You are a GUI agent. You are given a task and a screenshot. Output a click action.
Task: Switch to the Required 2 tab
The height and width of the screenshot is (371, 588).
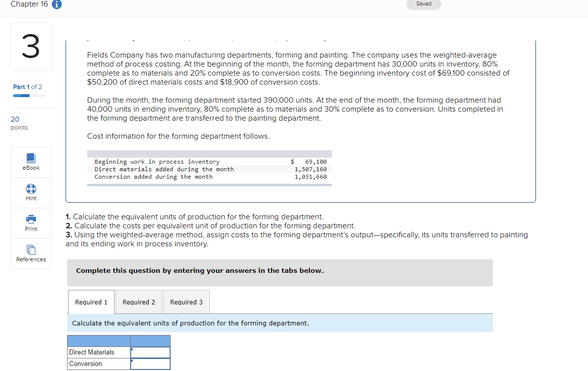(139, 302)
